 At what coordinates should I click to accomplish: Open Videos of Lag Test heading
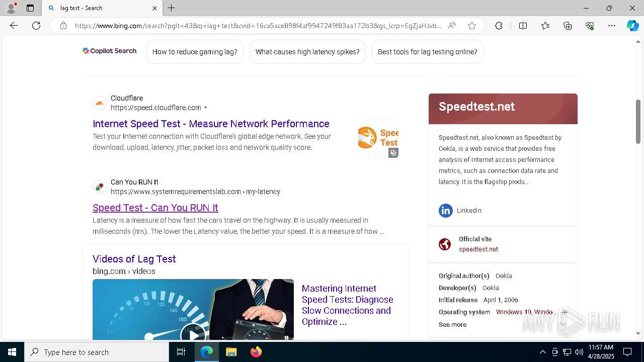tap(134, 259)
